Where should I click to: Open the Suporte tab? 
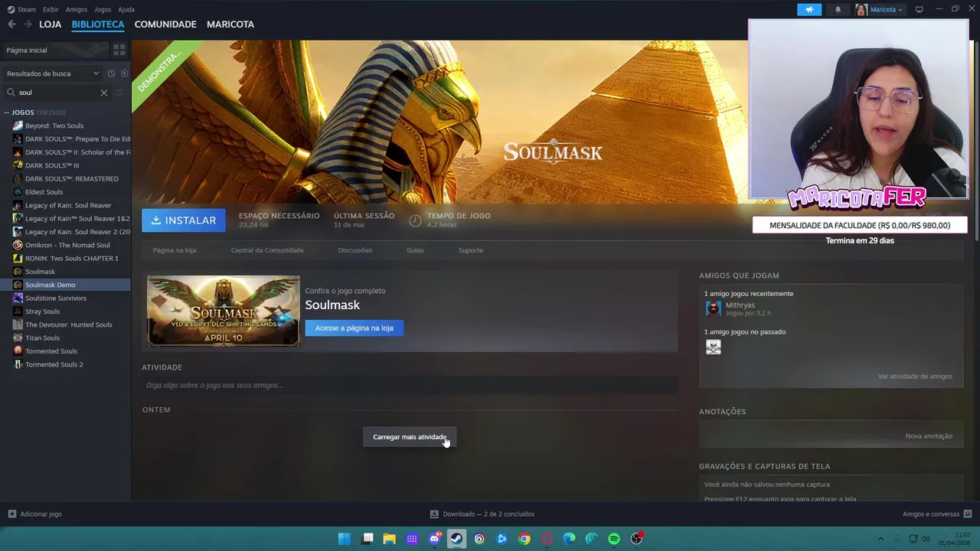pyautogui.click(x=471, y=250)
